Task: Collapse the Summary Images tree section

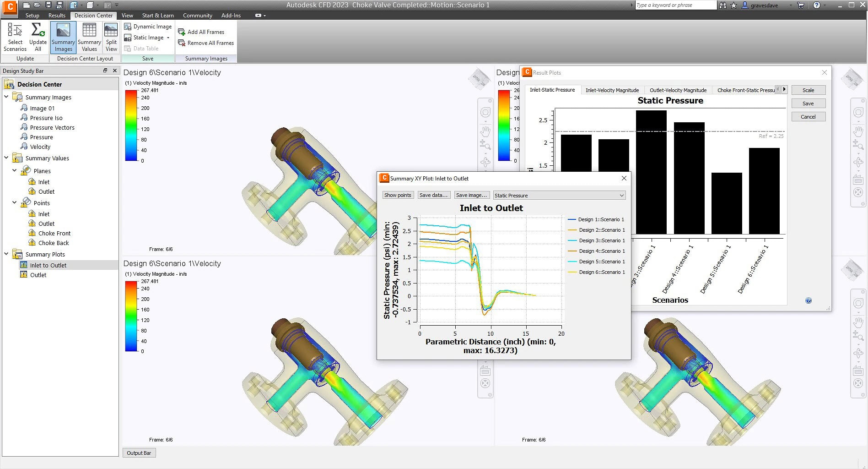Action: (x=6, y=97)
